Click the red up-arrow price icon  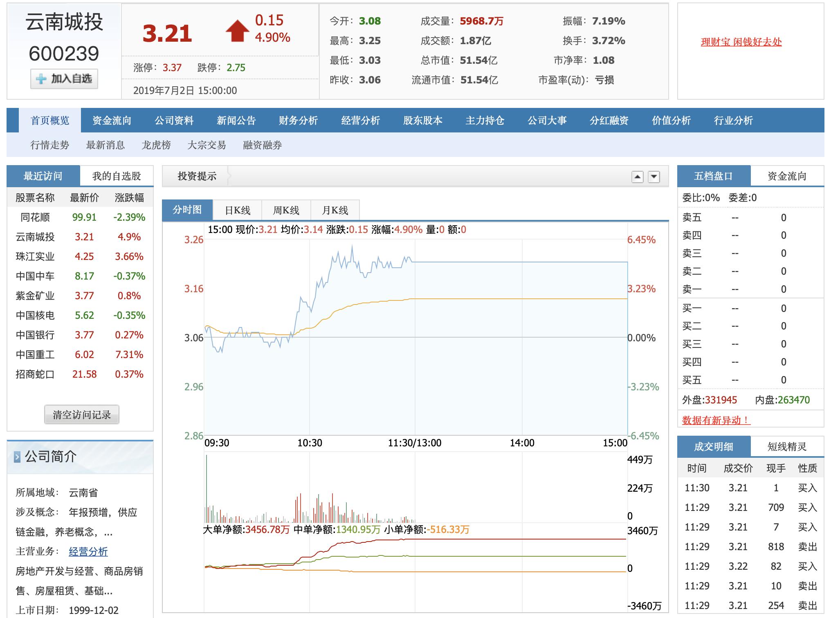[x=237, y=31]
